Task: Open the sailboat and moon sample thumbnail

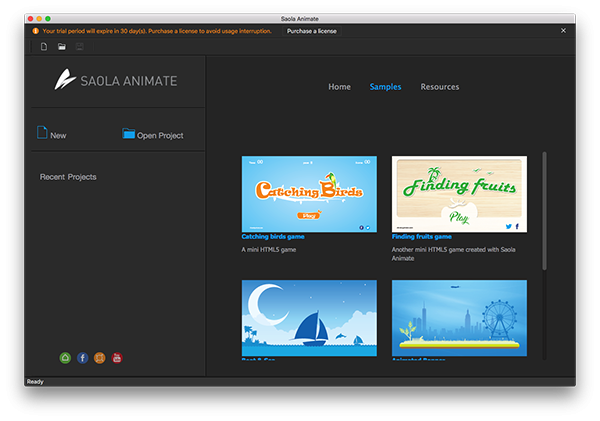Action: 309,318
